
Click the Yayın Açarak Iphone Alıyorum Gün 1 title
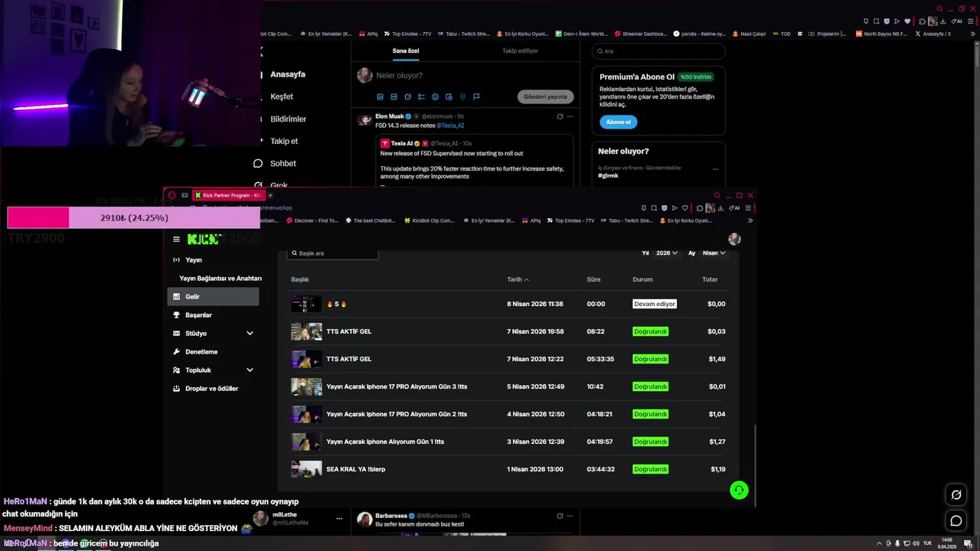click(385, 442)
